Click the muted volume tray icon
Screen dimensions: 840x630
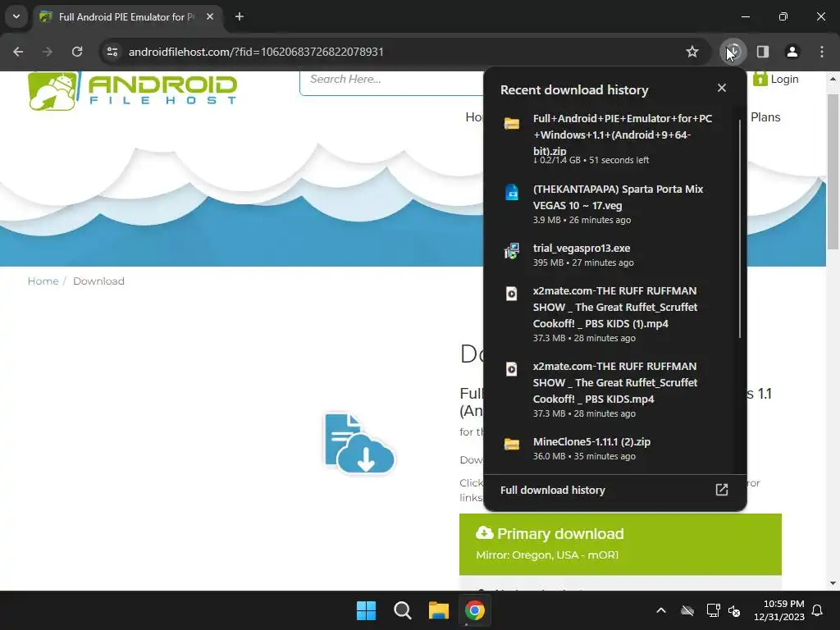click(734, 610)
